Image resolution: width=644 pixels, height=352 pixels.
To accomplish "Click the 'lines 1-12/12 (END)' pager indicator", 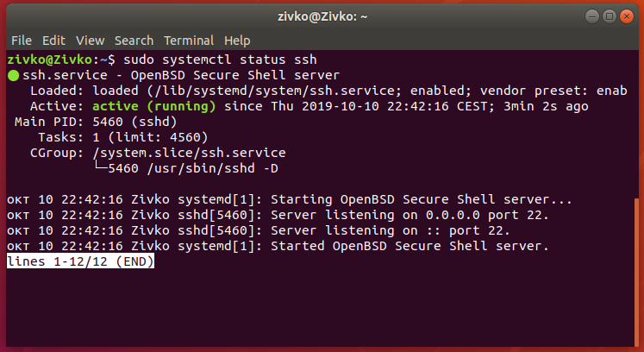I will [80, 261].
